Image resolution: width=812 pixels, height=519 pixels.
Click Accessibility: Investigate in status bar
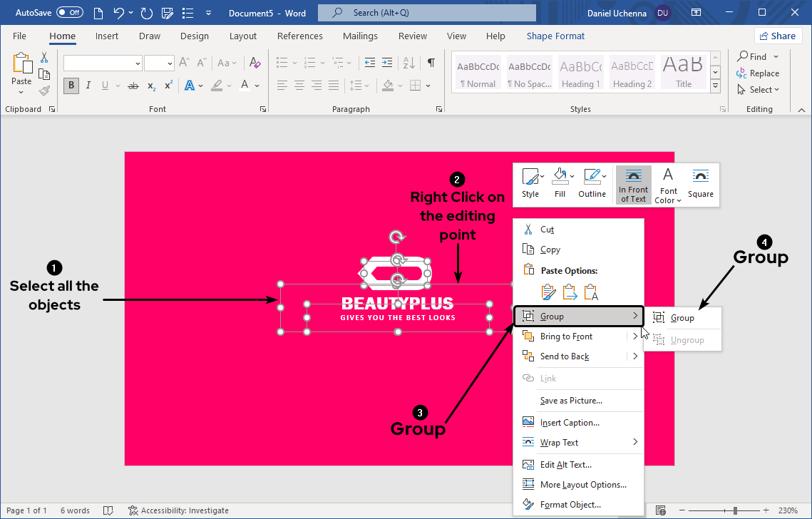coord(178,510)
